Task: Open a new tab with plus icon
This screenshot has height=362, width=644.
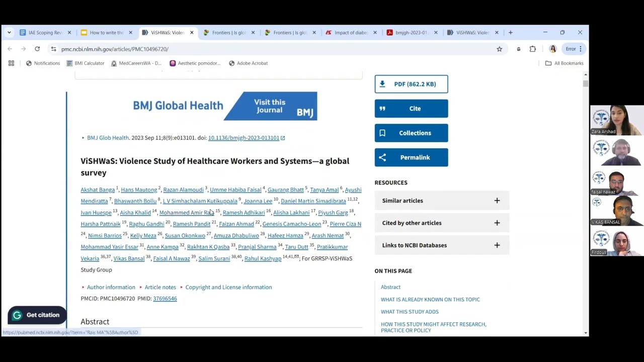Action: [510, 33]
